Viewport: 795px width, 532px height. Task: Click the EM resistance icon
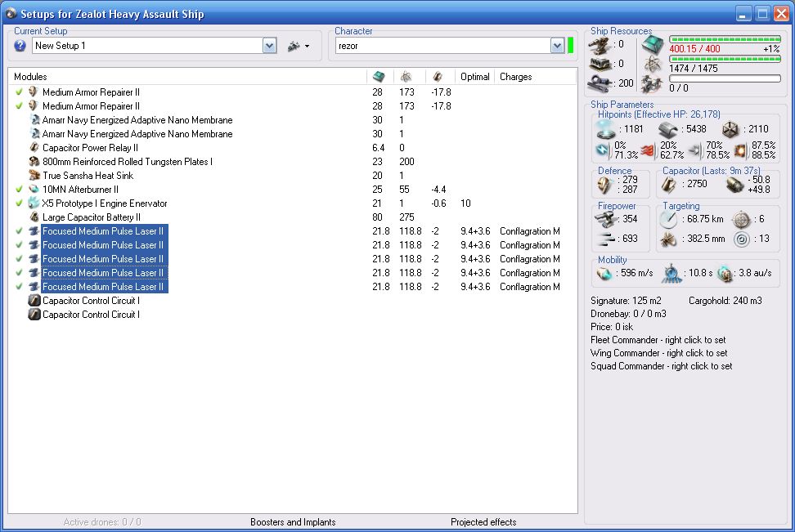coord(604,150)
